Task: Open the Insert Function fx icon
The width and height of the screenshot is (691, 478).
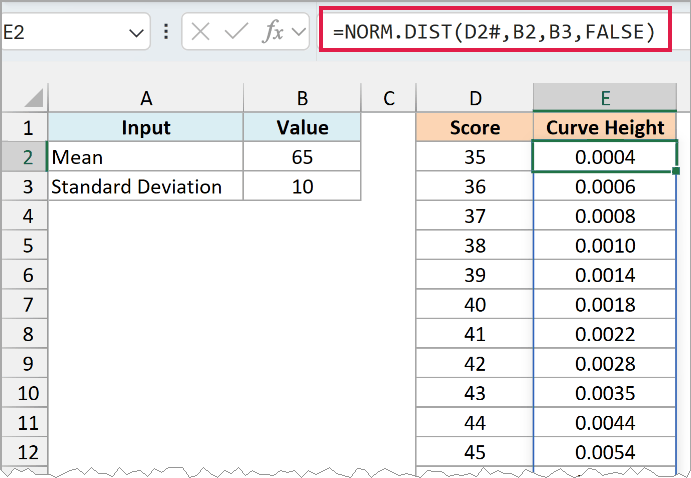Action: (x=273, y=32)
